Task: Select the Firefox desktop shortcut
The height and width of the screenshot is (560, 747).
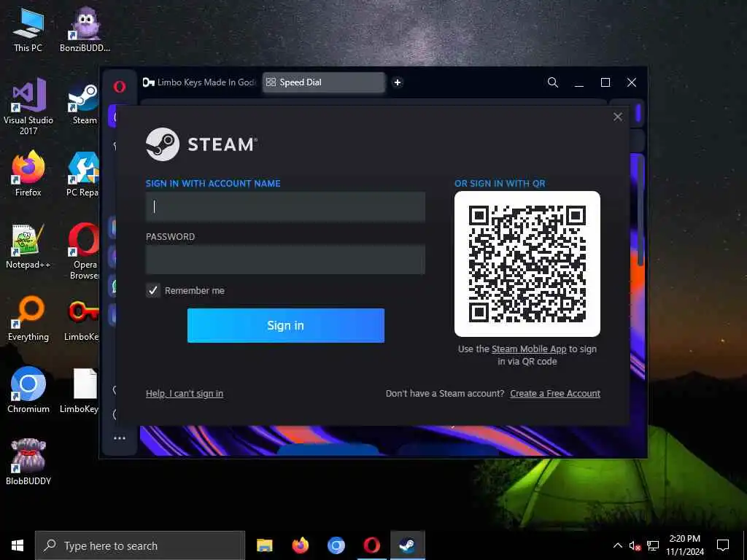Action: (28, 174)
